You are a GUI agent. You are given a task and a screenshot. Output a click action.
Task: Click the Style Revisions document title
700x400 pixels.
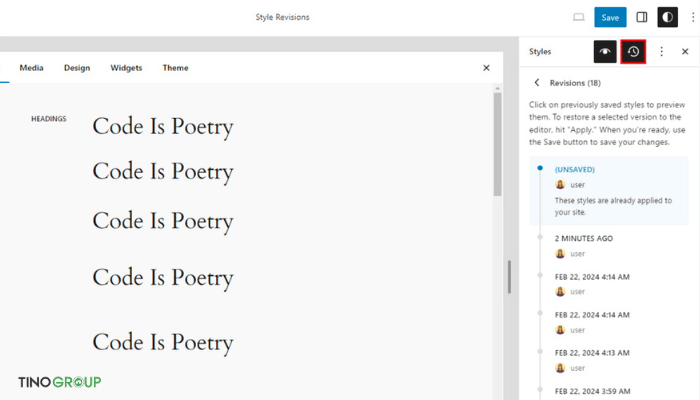click(282, 17)
